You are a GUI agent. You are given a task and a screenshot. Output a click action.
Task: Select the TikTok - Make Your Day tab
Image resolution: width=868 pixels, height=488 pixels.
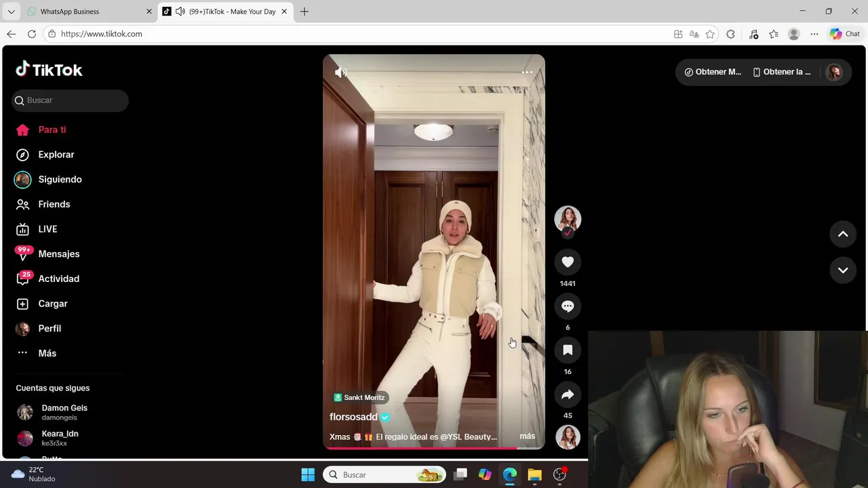[x=232, y=12]
